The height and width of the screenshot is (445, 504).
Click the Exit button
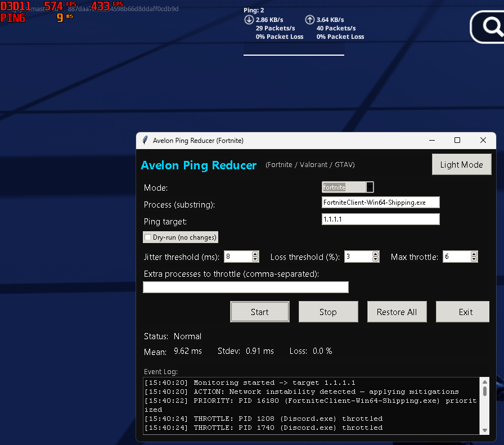462,312
